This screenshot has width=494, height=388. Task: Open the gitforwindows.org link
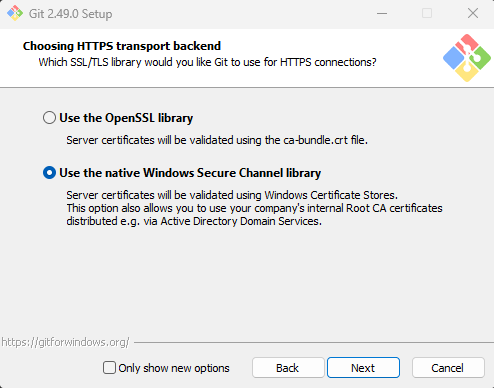pos(65,342)
